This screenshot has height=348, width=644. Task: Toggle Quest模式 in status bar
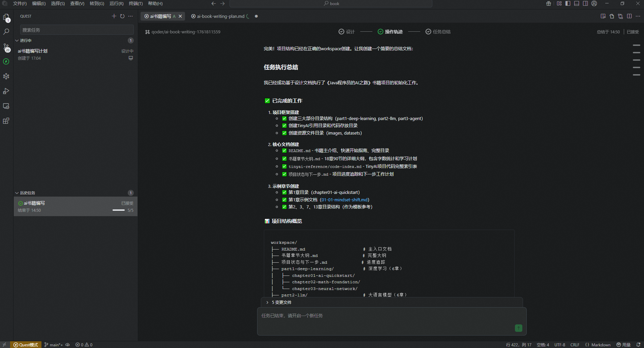[x=26, y=345]
